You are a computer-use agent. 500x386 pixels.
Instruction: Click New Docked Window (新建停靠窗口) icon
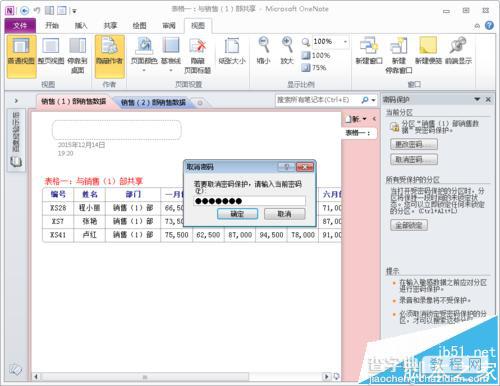(x=399, y=55)
